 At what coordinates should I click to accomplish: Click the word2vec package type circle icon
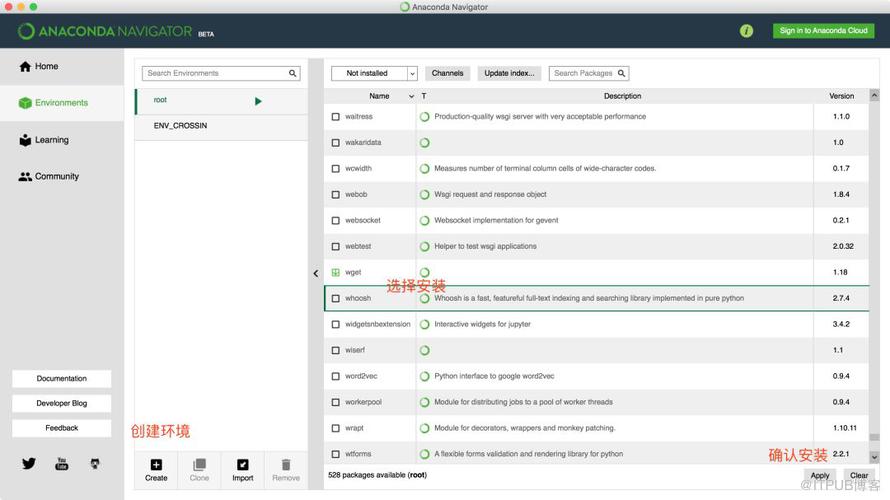pyautogui.click(x=425, y=376)
